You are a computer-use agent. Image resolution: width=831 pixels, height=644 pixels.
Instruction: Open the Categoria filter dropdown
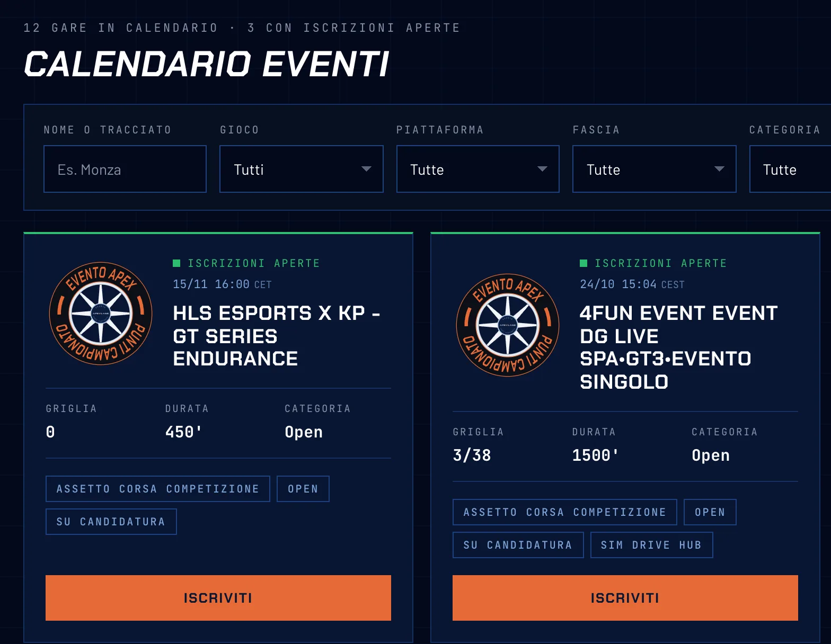790,169
